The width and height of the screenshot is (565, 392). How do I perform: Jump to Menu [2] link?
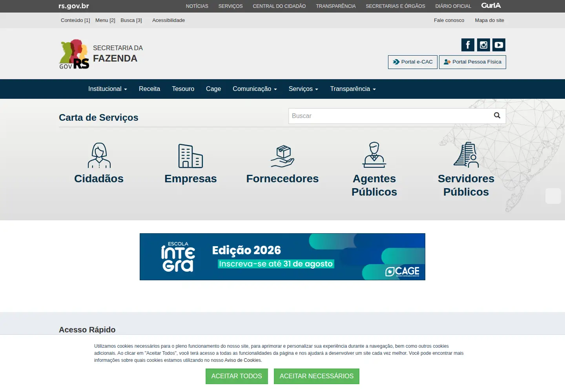(105, 20)
